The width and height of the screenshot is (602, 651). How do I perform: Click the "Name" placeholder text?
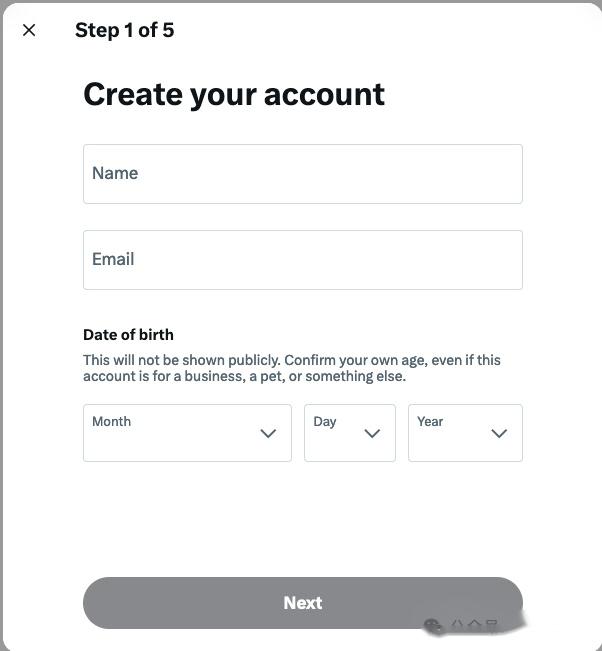[x=115, y=173]
